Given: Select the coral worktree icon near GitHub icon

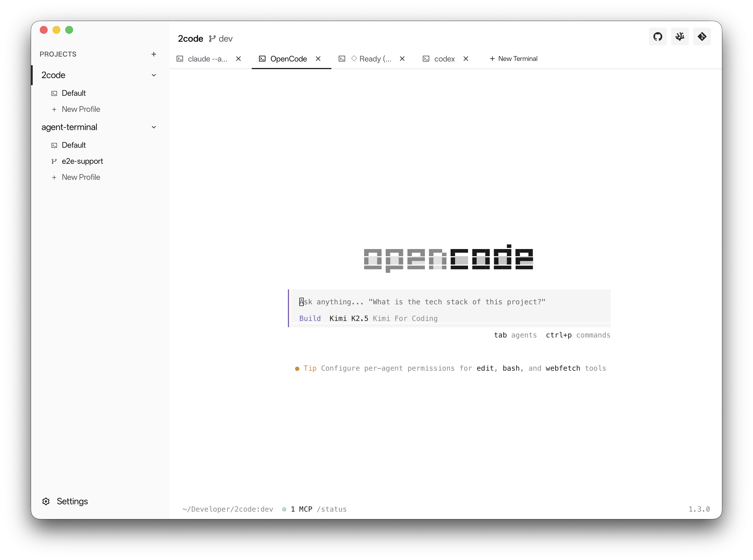Looking at the screenshot, I should pyautogui.click(x=680, y=36).
